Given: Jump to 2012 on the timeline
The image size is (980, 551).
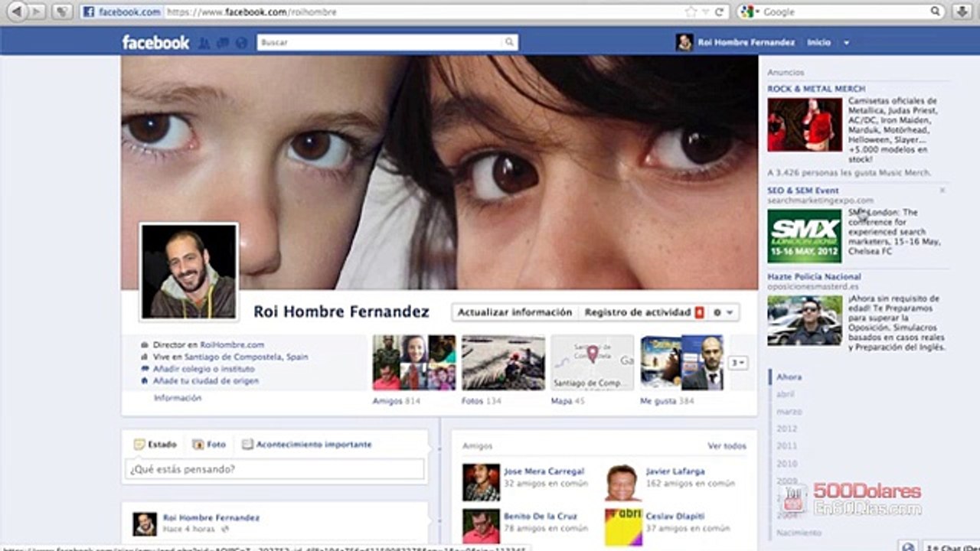Looking at the screenshot, I should coord(787,429).
